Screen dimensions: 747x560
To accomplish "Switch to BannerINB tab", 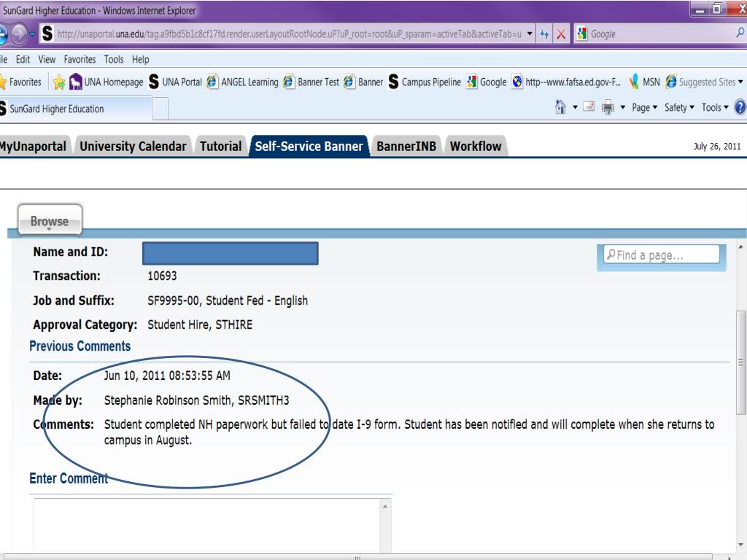I will [x=406, y=146].
